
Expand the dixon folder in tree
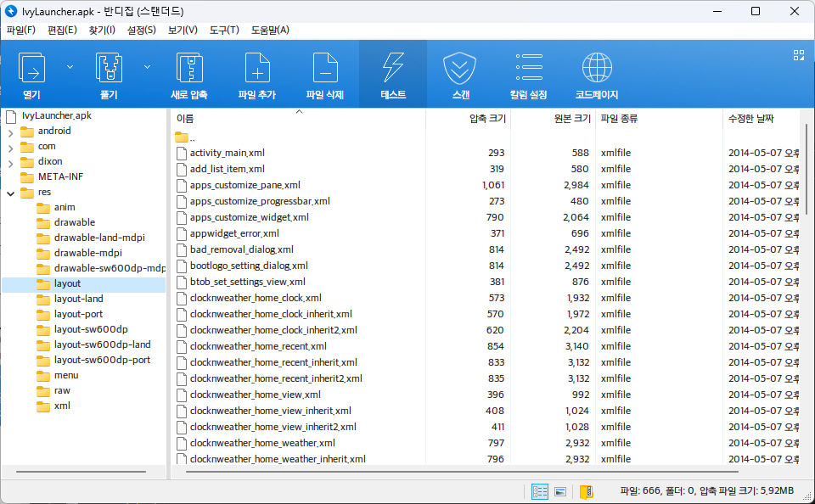tap(10, 164)
